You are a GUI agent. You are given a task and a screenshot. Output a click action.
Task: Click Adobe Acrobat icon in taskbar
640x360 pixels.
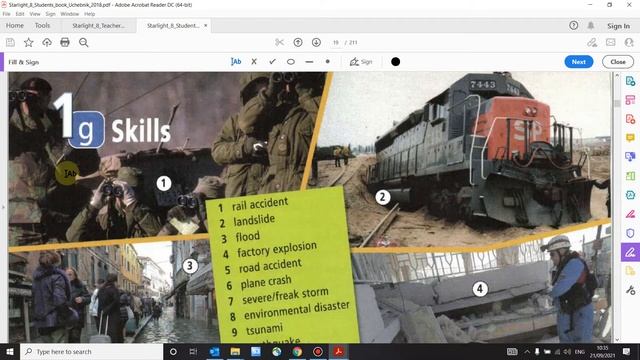click(x=338, y=351)
